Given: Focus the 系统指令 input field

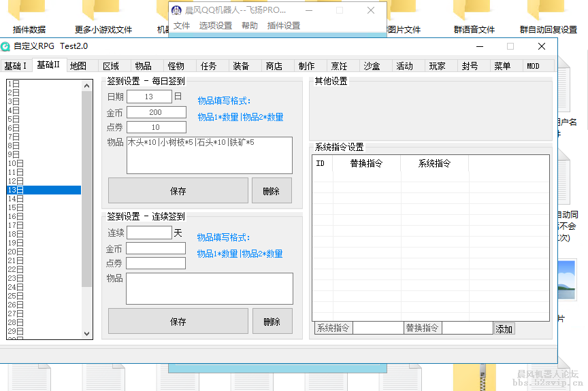Looking at the screenshot, I should 378,328.
